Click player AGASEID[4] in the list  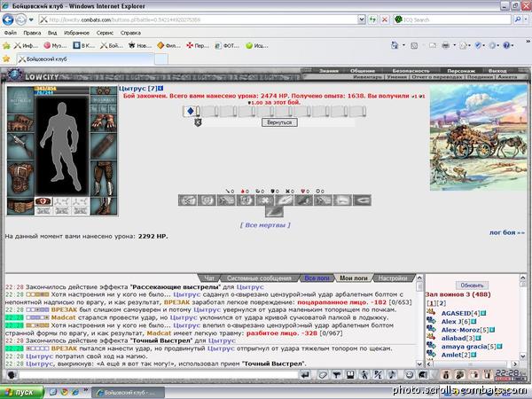(460, 313)
